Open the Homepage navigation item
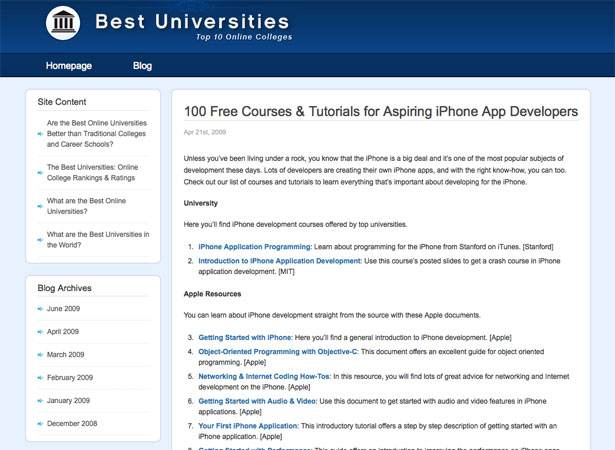This screenshot has height=450, width=615. (69, 66)
